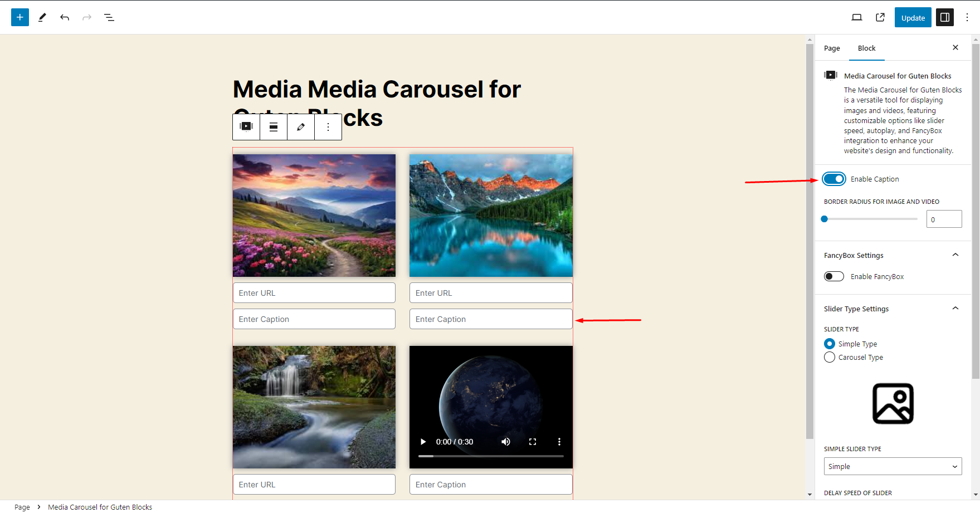Screen dimensions: 980x513
Task: Click Enter URL field under mountain lake image
Action: [x=491, y=293]
